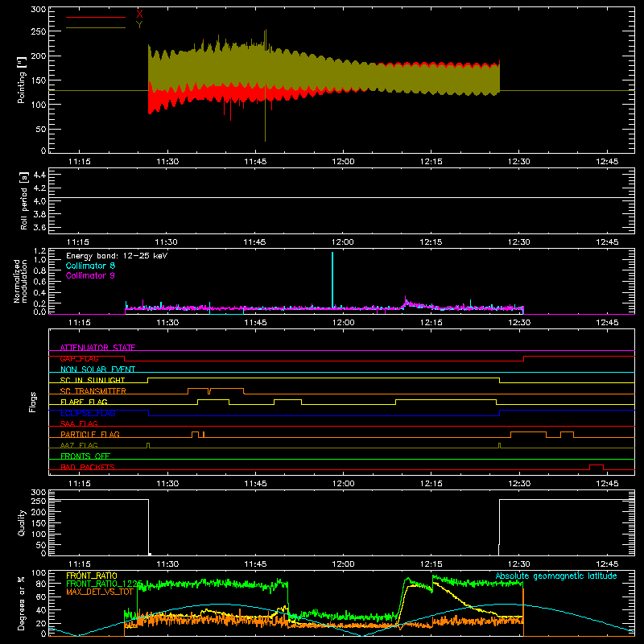Click the '12:30' tick under Quality plot
The width and height of the screenshot is (644, 644).
518,564
